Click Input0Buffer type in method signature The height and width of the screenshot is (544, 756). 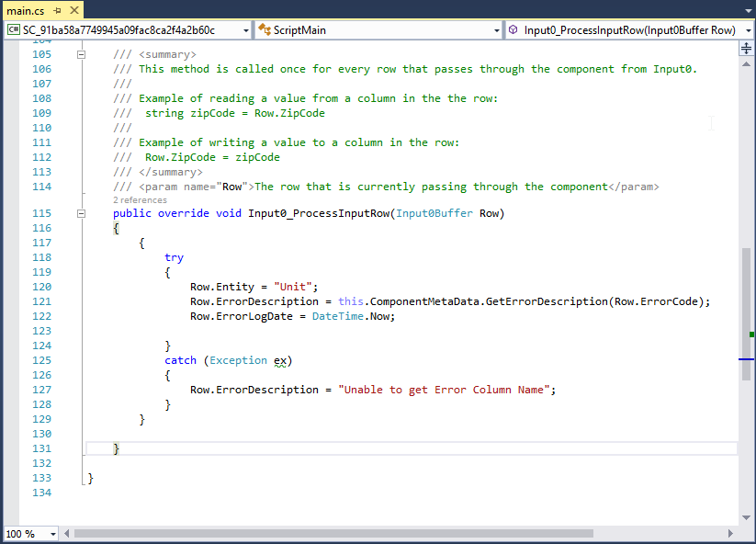[x=434, y=213]
